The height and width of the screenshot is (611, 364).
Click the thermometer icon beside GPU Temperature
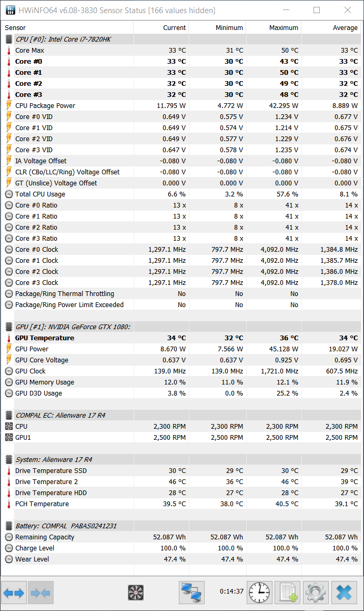9,338
